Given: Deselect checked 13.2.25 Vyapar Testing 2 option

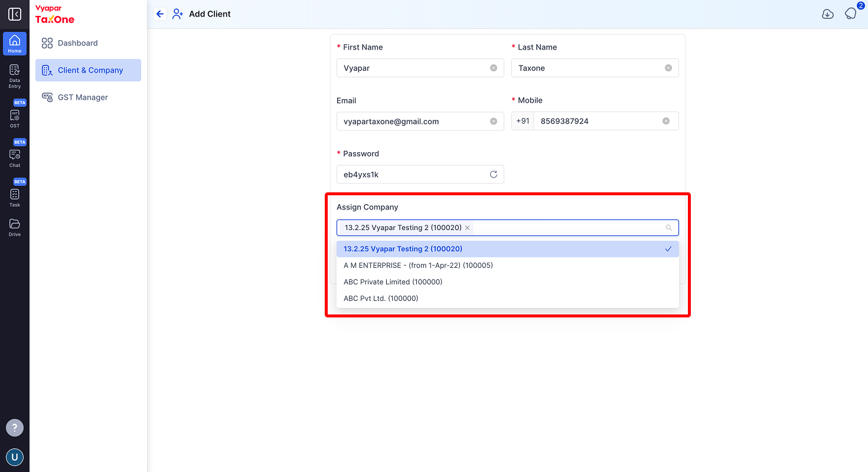Looking at the screenshot, I should pyautogui.click(x=508, y=249).
